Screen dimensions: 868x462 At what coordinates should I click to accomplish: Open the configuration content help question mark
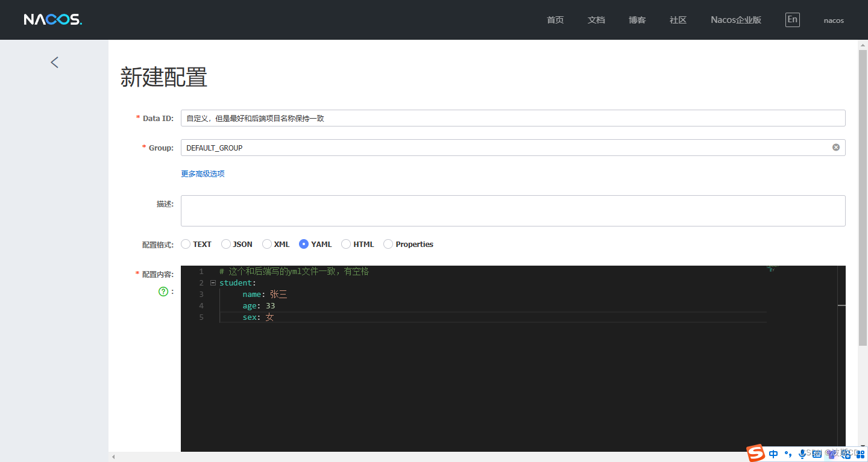tap(163, 292)
